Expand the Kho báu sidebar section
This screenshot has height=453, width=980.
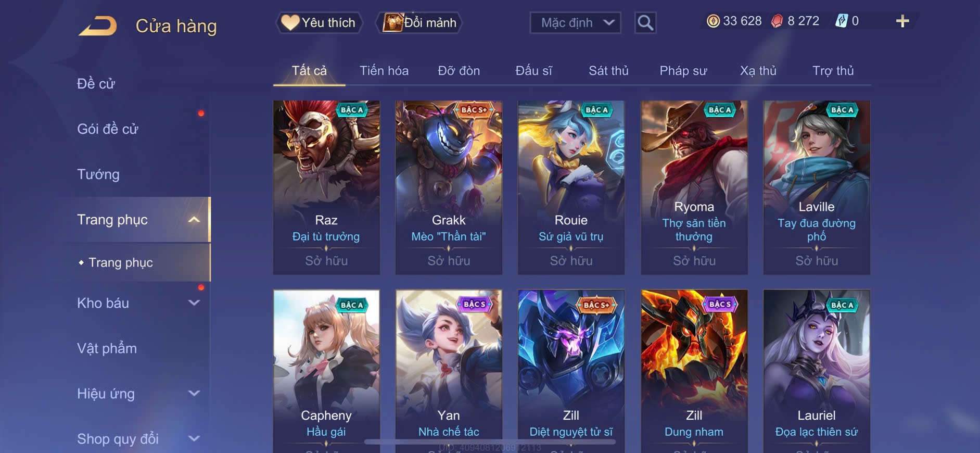(194, 303)
